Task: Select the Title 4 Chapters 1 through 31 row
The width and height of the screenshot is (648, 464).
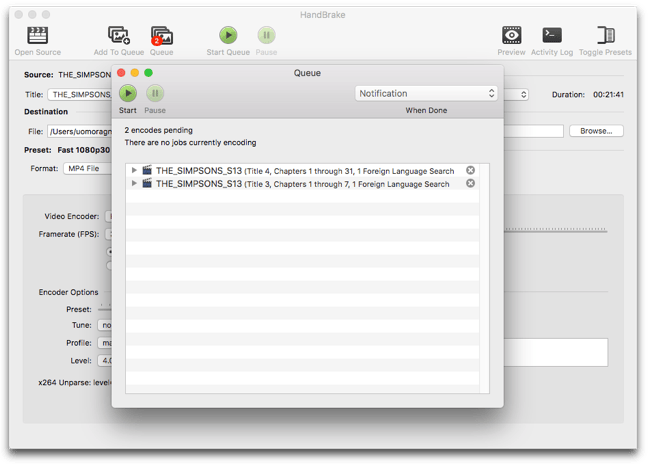Action: [303, 170]
